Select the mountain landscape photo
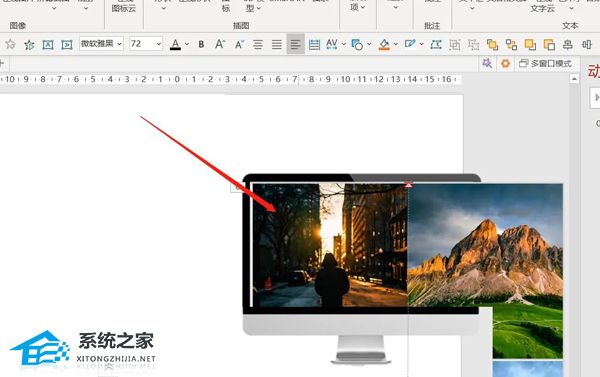Viewport: 600px width, 377px height. 485,245
